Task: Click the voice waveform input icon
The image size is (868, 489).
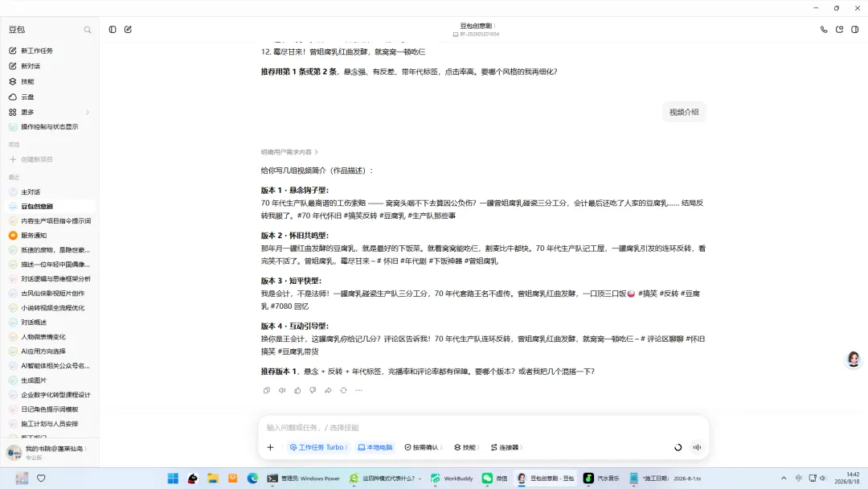Action: [x=697, y=447]
